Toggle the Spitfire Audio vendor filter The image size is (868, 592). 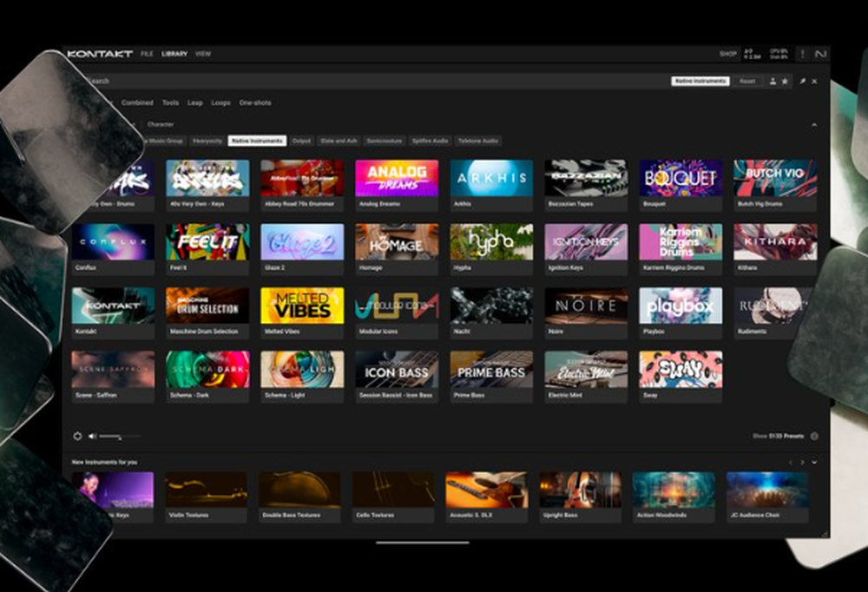pyautogui.click(x=430, y=141)
